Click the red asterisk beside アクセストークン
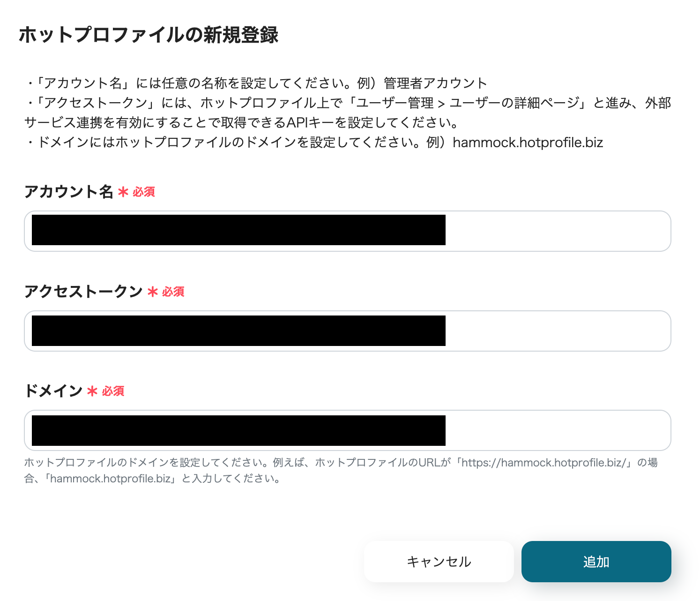700x601 pixels. coord(153,292)
